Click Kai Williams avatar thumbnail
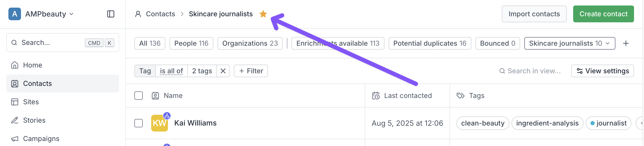 [x=160, y=123]
